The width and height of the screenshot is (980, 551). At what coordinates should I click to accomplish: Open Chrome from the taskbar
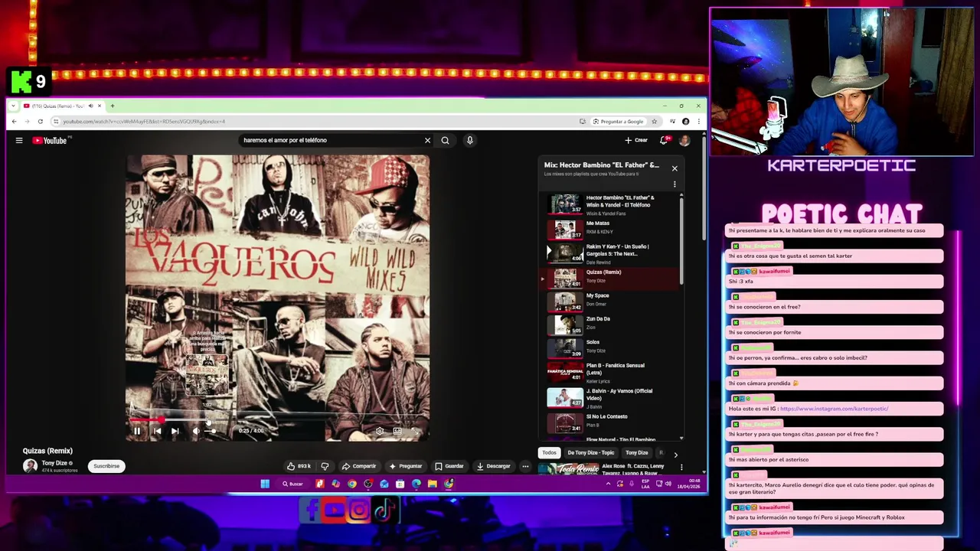[352, 484]
